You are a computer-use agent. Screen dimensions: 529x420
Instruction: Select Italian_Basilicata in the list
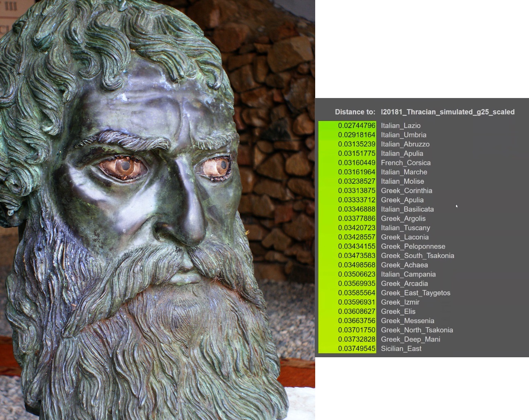(407, 209)
